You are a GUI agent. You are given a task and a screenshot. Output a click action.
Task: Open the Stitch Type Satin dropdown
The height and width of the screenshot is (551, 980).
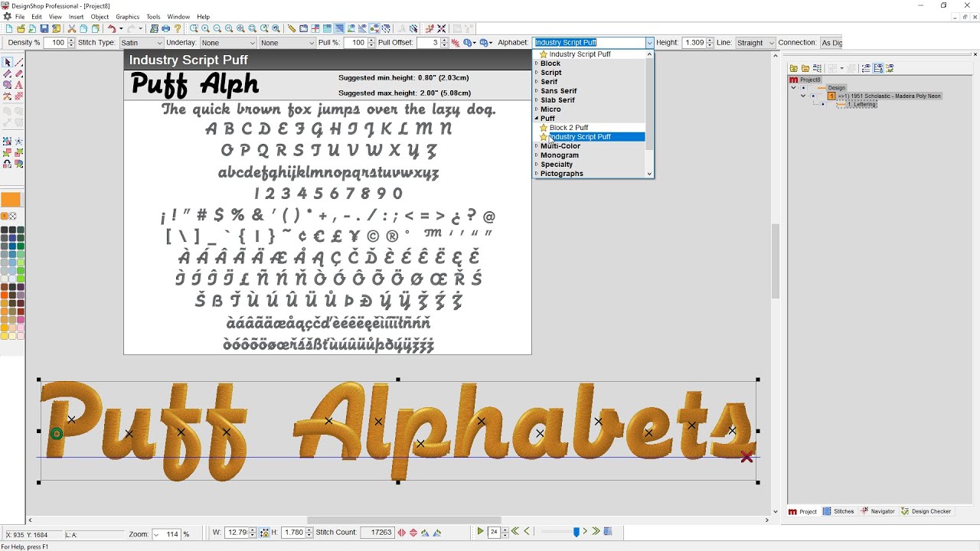[x=158, y=43]
